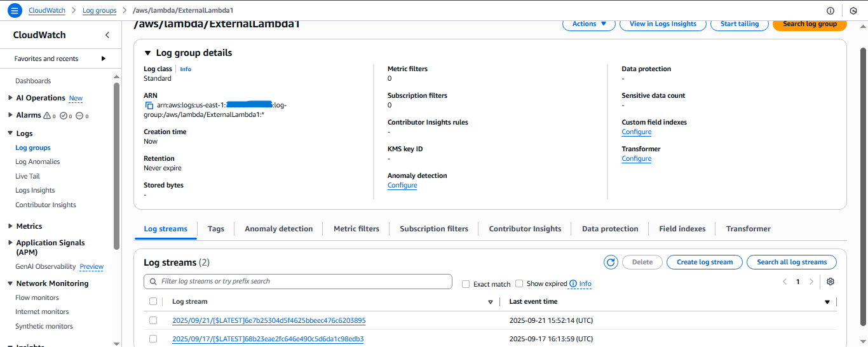Screen dimensions: 868x347
Task: Expand Application Signals (APM) section
Action: 10,243
